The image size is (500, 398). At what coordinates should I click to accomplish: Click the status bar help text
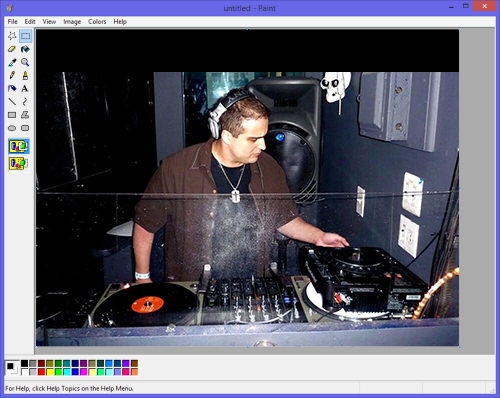click(x=69, y=389)
